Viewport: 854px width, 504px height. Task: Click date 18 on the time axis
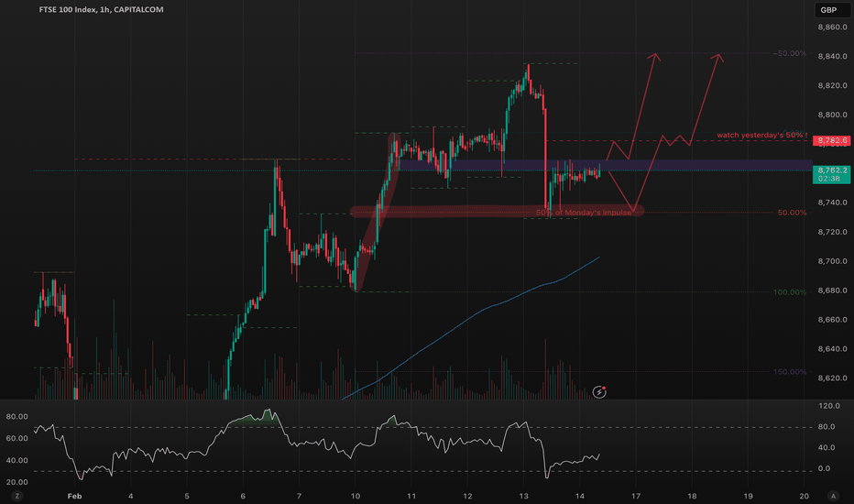(x=692, y=496)
